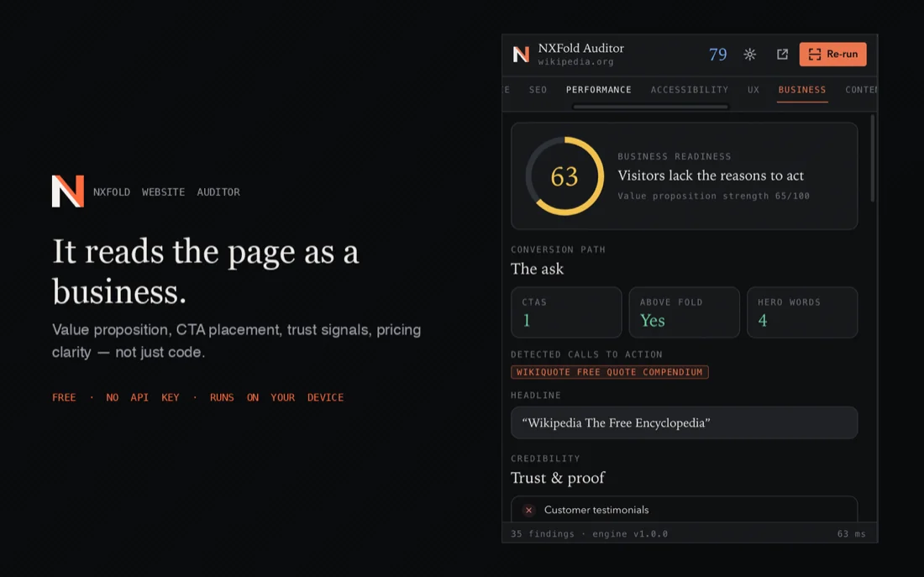Switch to the Accessibility tab
Image resolution: width=924 pixels, height=577 pixels.
pyautogui.click(x=690, y=90)
